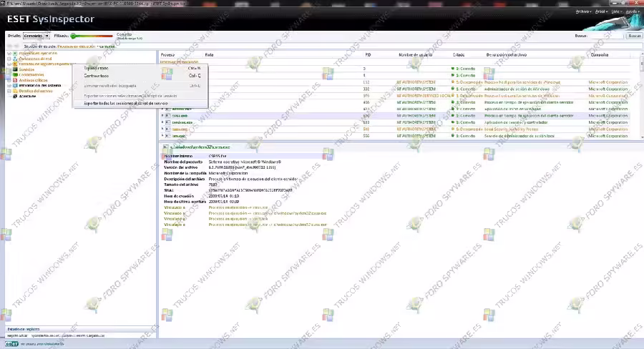Open the Archivo menu
The image size is (644, 349).
click(x=583, y=11)
